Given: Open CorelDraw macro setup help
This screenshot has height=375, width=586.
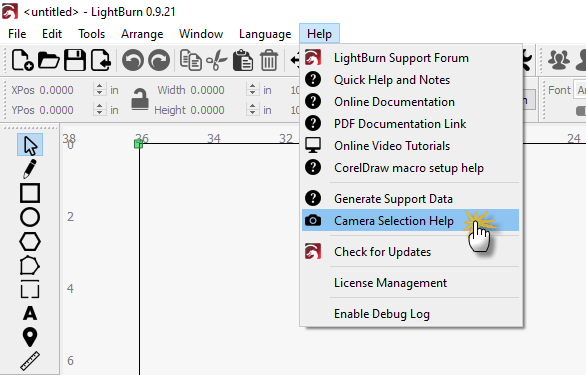Looking at the screenshot, I should coord(410,168).
